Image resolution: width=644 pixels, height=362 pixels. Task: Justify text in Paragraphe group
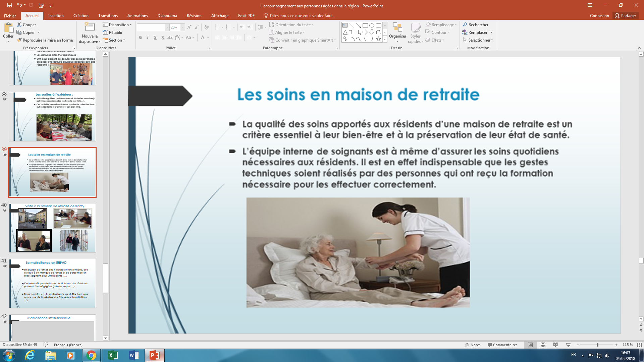239,38
